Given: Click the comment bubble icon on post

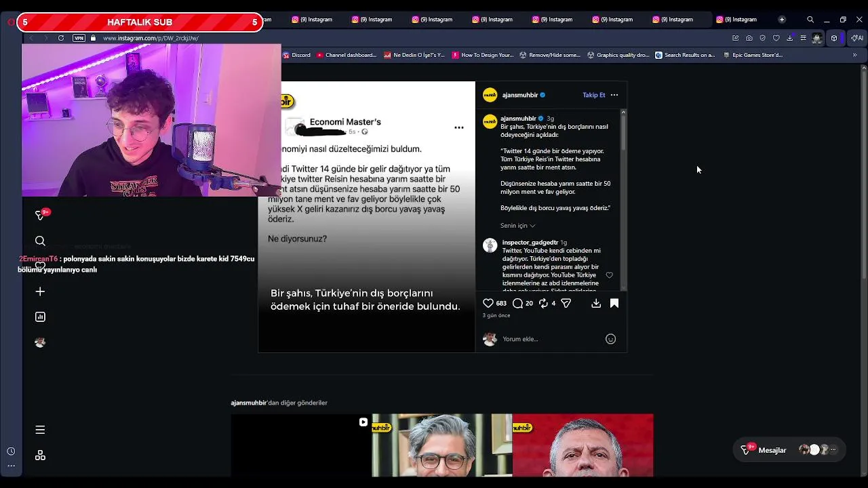Looking at the screenshot, I should point(518,303).
